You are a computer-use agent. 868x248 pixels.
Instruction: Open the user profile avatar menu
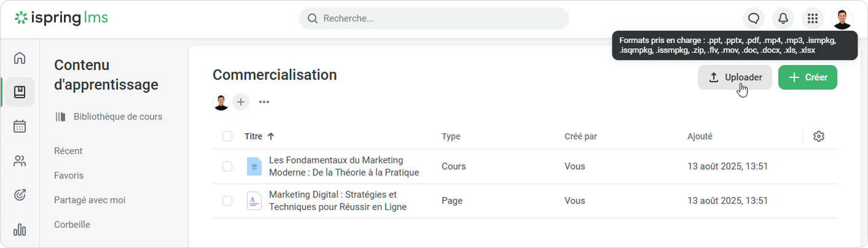click(842, 18)
